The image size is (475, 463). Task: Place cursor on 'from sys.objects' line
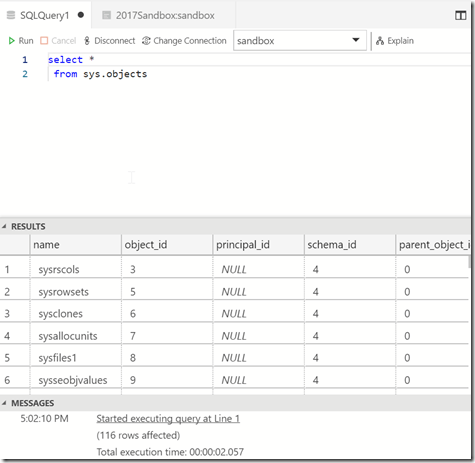click(100, 74)
